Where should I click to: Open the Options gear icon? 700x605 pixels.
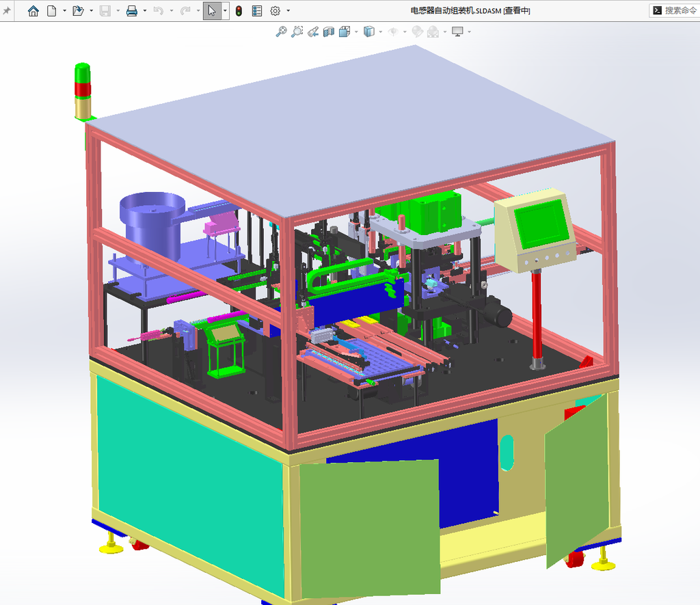click(275, 11)
